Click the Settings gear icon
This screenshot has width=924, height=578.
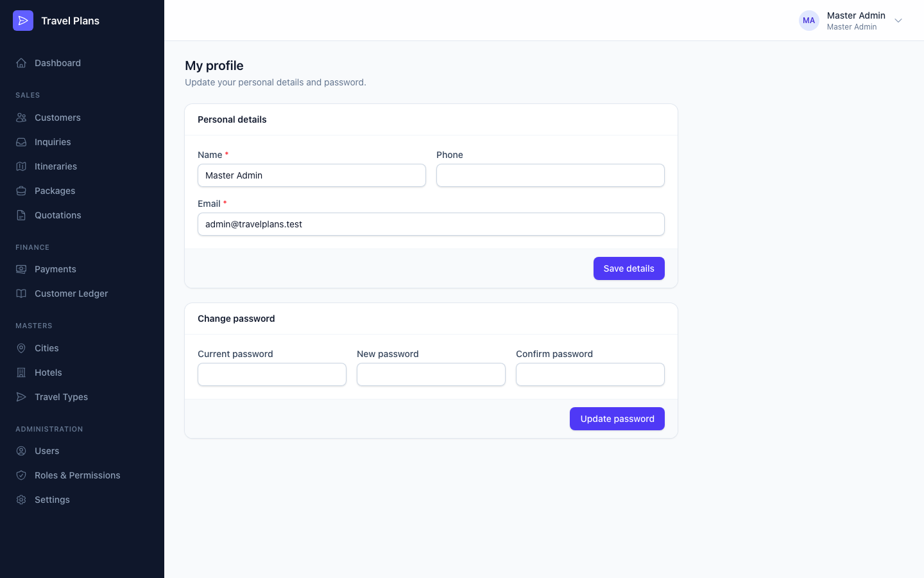[x=21, y=500]
